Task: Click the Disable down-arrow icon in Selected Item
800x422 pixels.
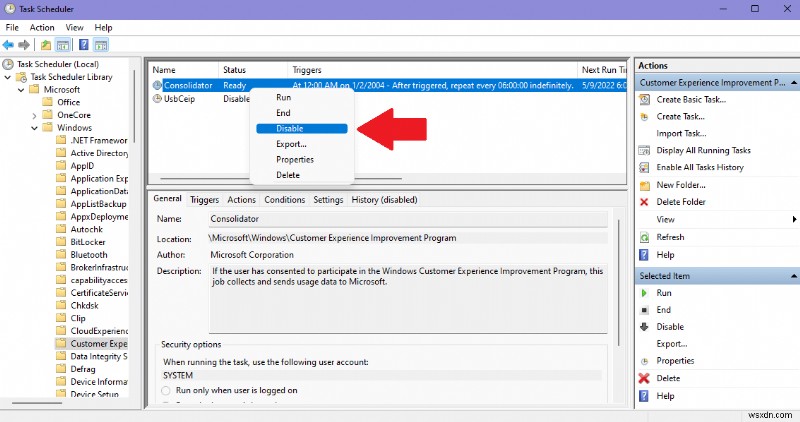Action: (644, 327)
